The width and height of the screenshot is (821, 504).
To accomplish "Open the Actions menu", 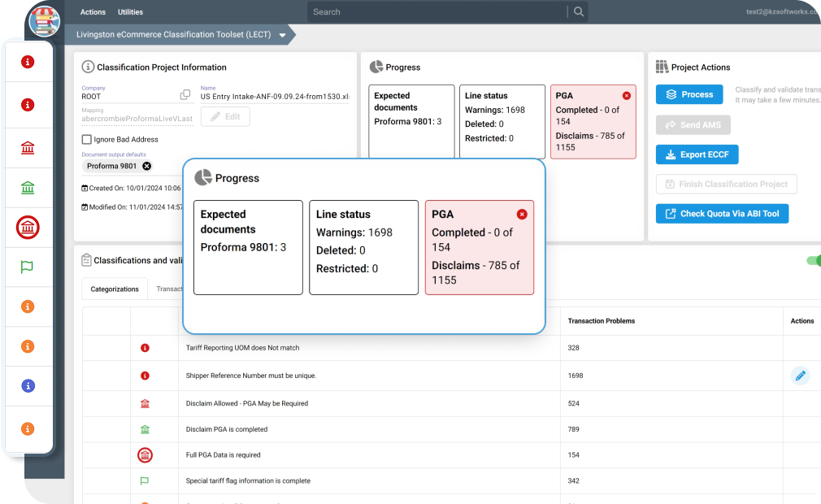I will (93, 11).
